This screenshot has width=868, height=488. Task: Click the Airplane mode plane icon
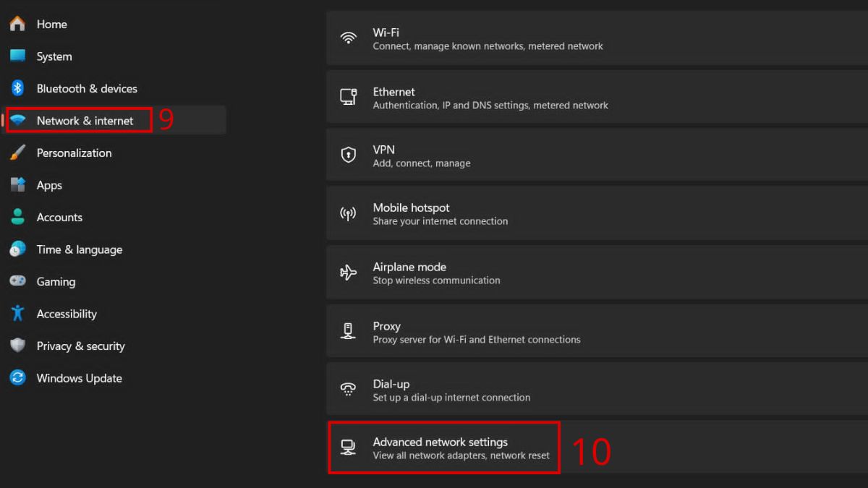[349, 273]
